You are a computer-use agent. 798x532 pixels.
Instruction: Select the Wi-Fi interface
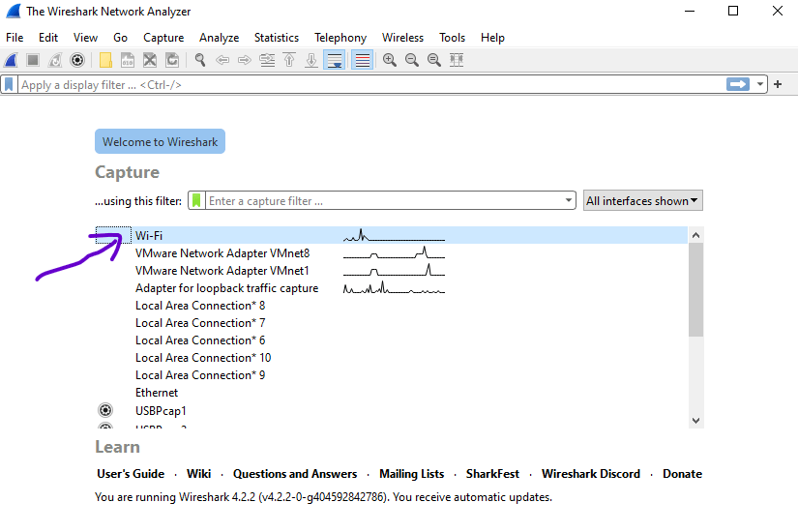click(391, 235)
